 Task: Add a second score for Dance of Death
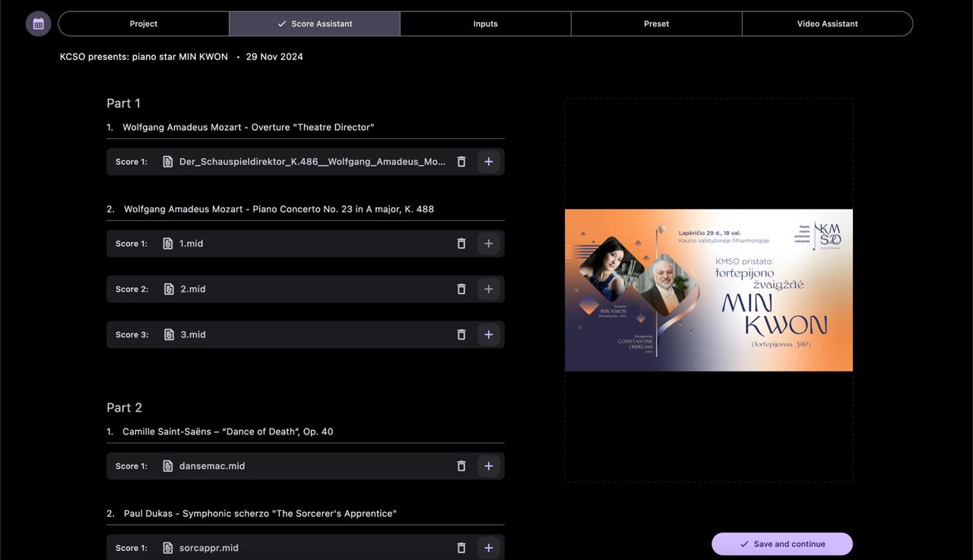(x=489, y=466)
